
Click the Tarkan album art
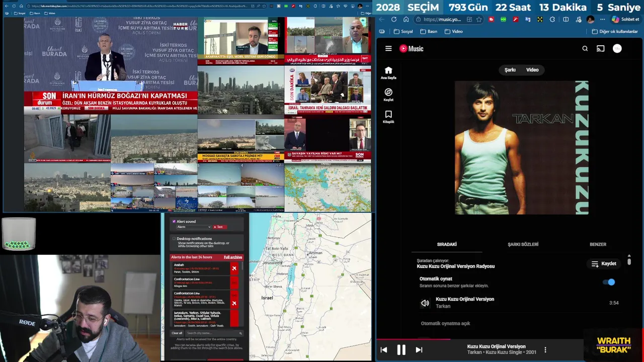pyautogui.click(x=522, y=148)
